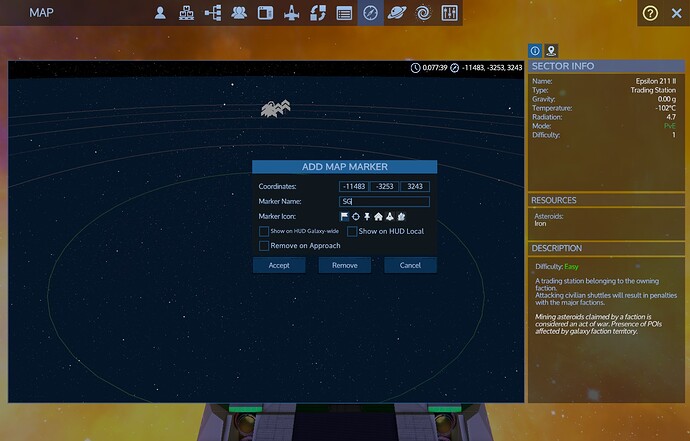
Task: Click the station model on the map
Action: [x=275, y=108]
